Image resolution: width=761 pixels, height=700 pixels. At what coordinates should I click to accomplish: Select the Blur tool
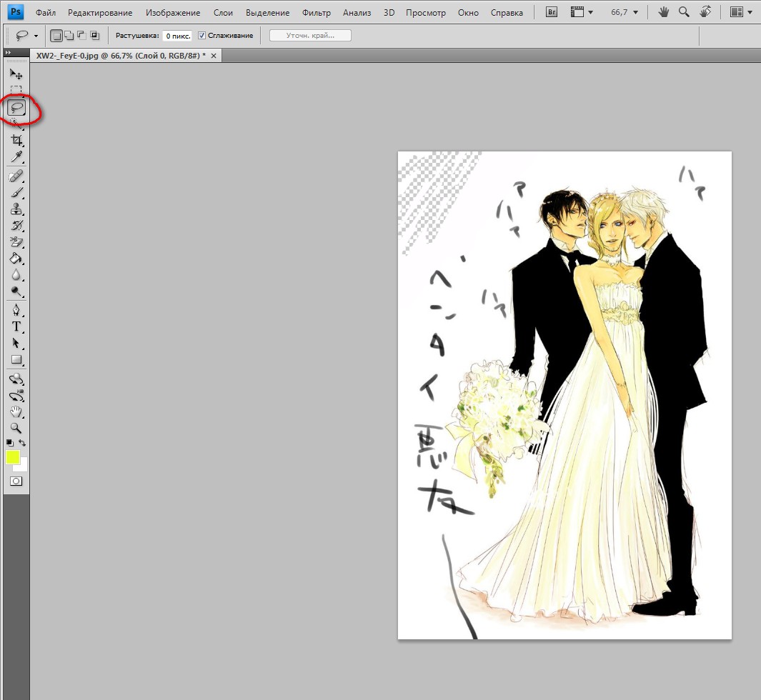click(16, 275)
